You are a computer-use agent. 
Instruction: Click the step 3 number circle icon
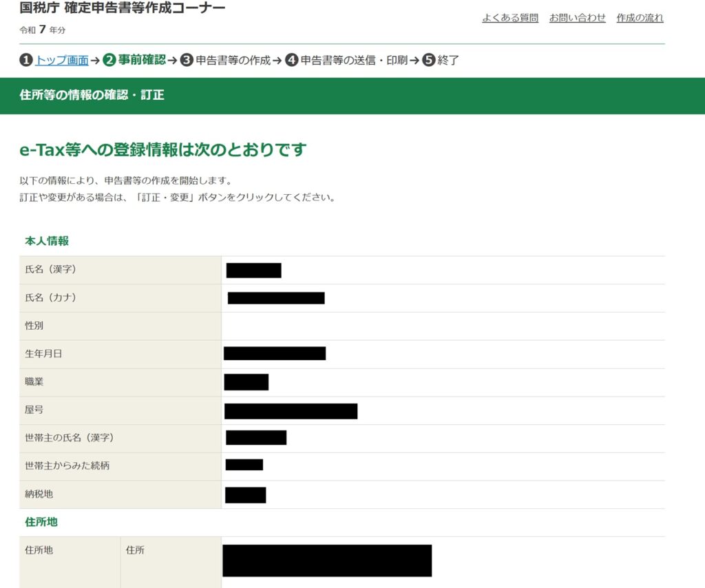187,61
